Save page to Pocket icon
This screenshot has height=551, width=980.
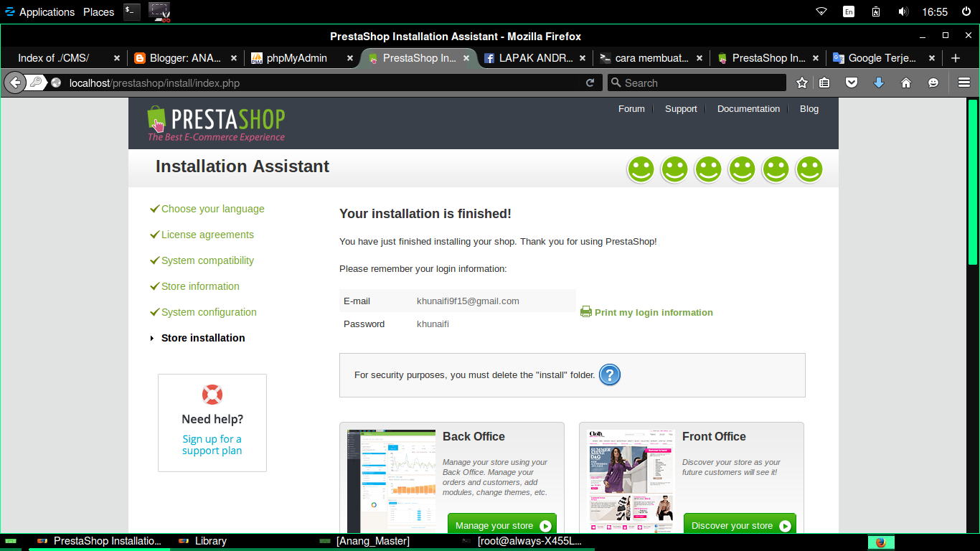pos(851,83)
